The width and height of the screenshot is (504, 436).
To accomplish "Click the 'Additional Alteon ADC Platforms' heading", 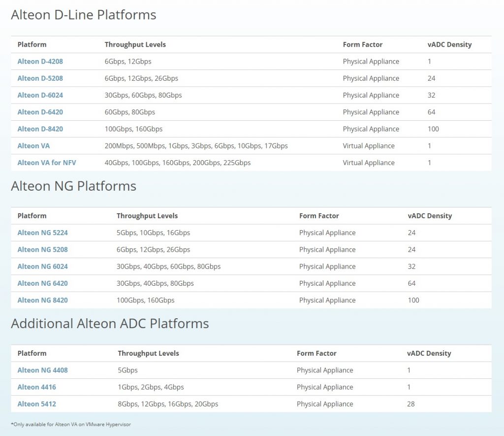I will pos(110,324).
